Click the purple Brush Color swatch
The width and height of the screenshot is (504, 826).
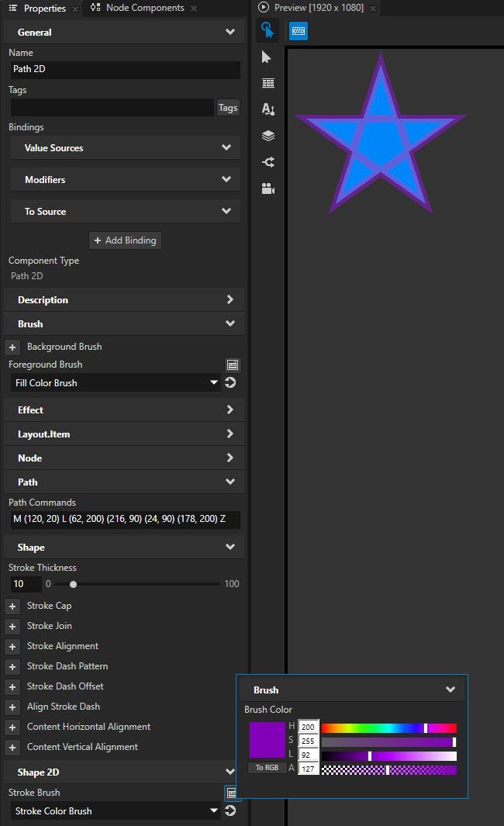[268, 740]
